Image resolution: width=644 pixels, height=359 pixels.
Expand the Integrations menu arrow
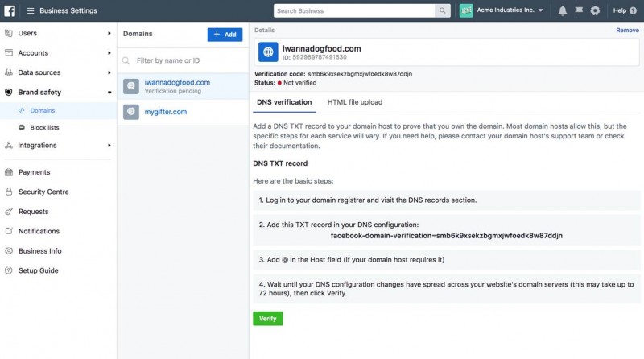109,146
